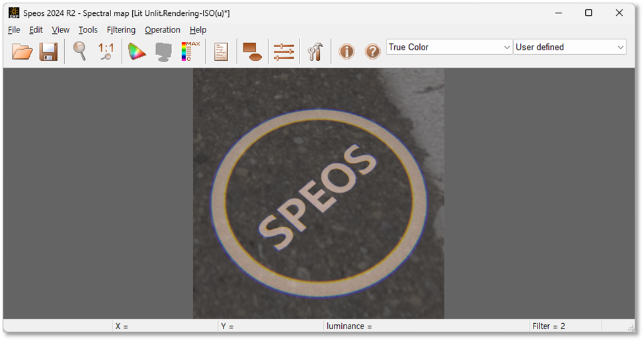Screen dimensions: 644x341
Task: Open the Edit menu
Action: (x=36, y=30)
